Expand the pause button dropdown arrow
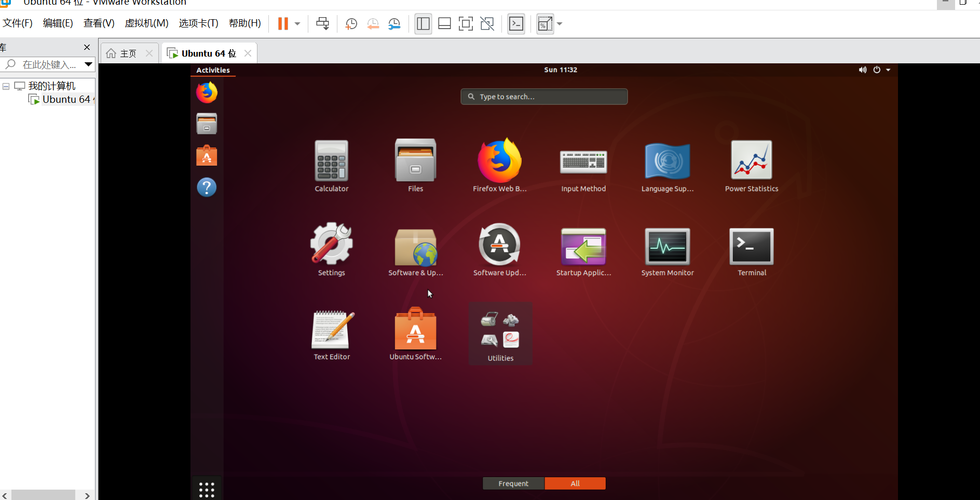 297,24
